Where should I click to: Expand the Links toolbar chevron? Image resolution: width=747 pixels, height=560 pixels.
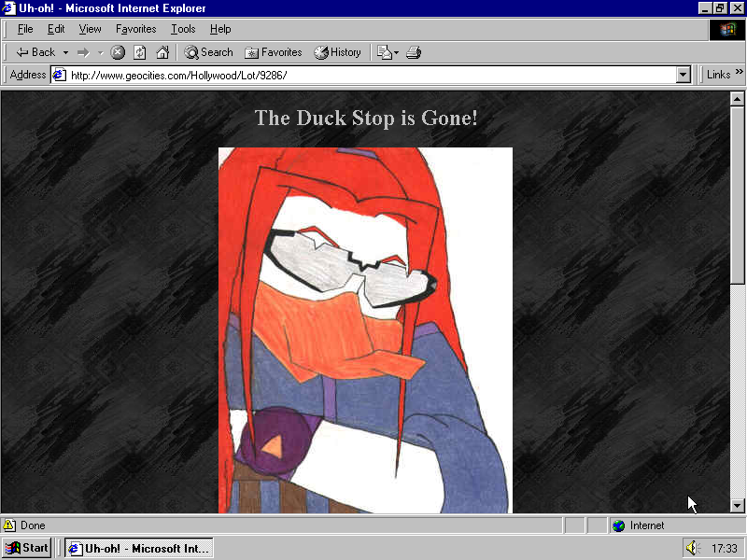739,72
